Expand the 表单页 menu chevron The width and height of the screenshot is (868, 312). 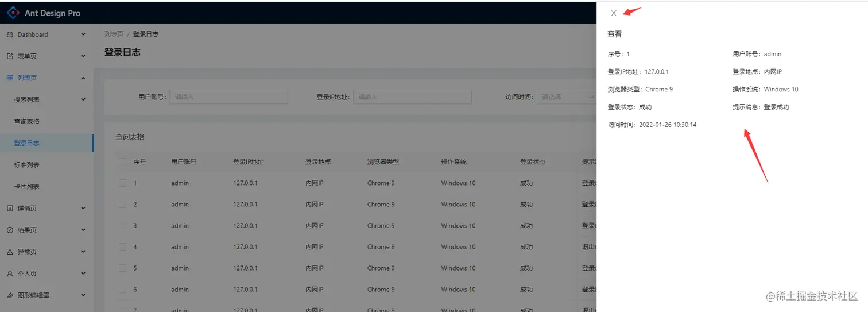tap(83, 56)
